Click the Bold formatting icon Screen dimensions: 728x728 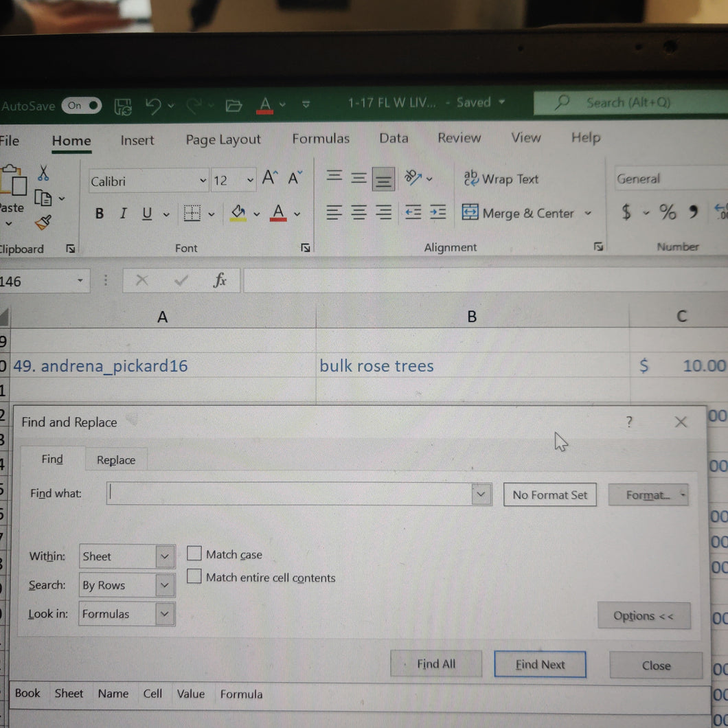[99, 213]
